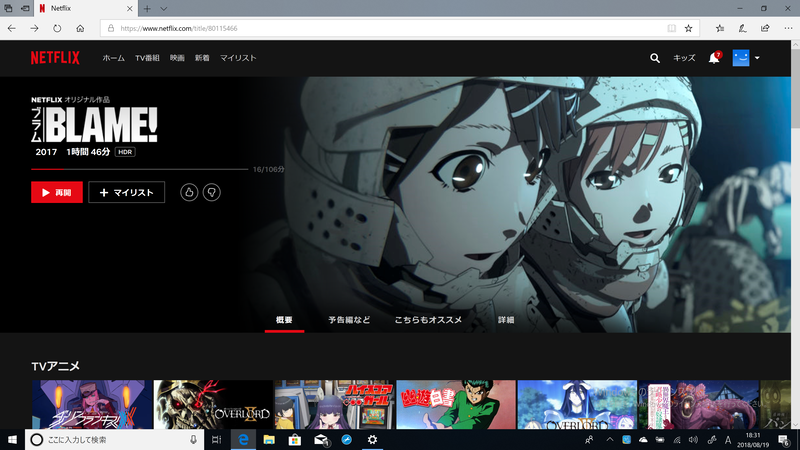The width and height of the screenshot is (800, 450).
Task: Select the 概要 tab
Action: (x=284, y=320)
